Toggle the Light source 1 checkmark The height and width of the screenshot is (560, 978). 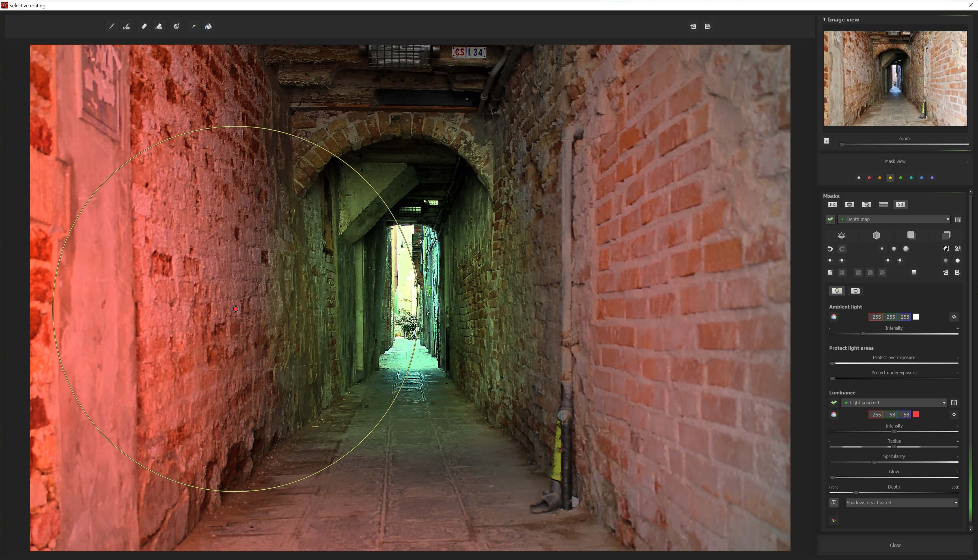[834, 402]
